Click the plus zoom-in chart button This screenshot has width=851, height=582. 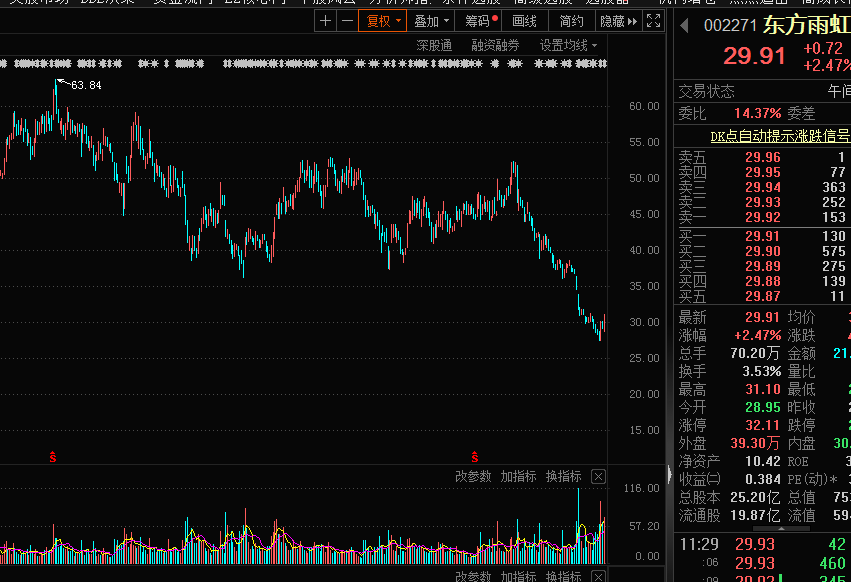(326, 21)
